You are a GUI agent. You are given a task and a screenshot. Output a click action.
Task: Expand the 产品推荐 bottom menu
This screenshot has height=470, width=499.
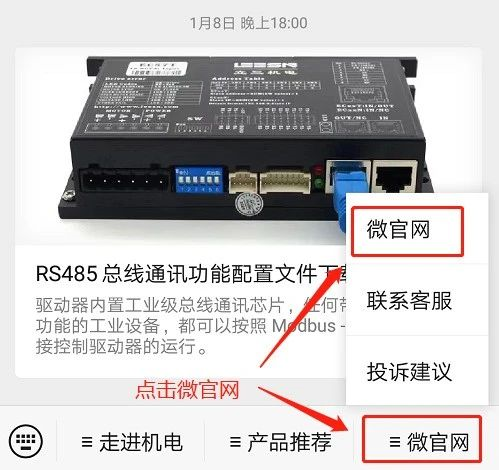tap(280, 442)
